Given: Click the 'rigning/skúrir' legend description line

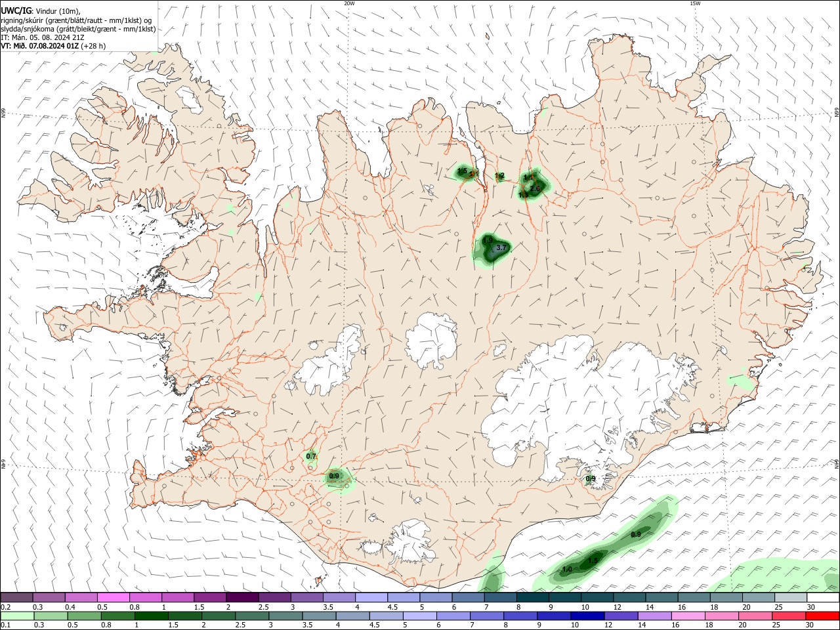Looking at the screenshot, I should coord(76,20).
